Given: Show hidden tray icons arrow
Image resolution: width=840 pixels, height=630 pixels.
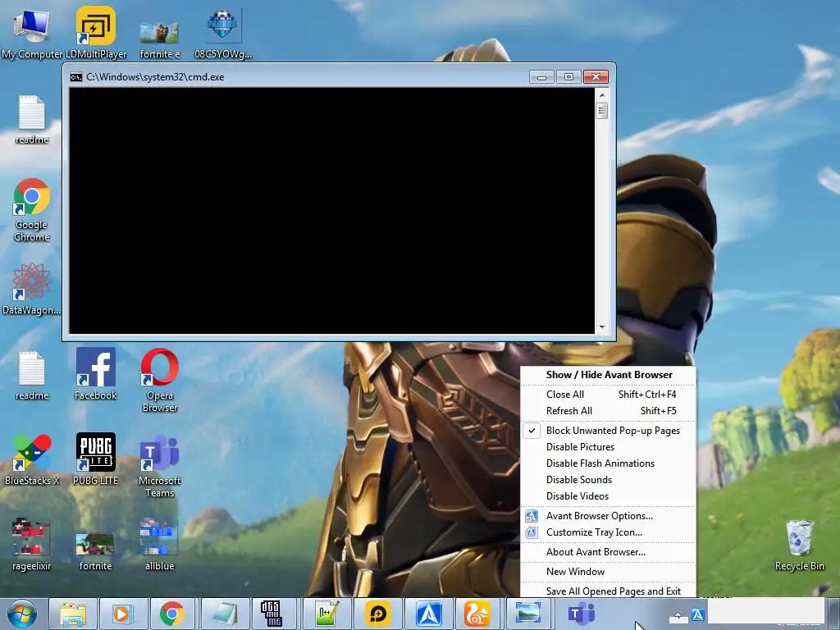Looking at the screenshot, I should tap(678, 616).
